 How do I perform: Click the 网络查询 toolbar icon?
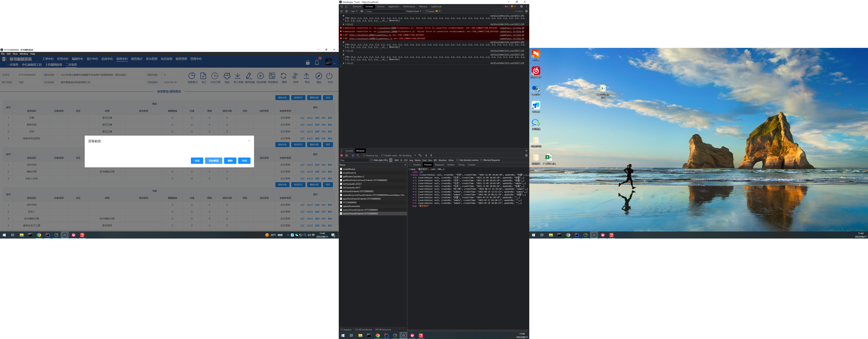[x=272, y=76]
